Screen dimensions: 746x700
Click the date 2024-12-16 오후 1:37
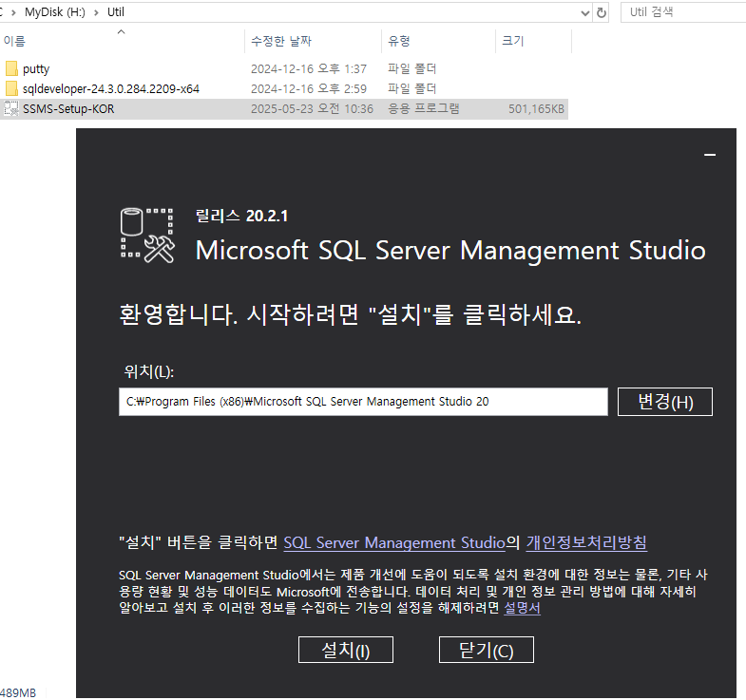click(x=309, y=69)
